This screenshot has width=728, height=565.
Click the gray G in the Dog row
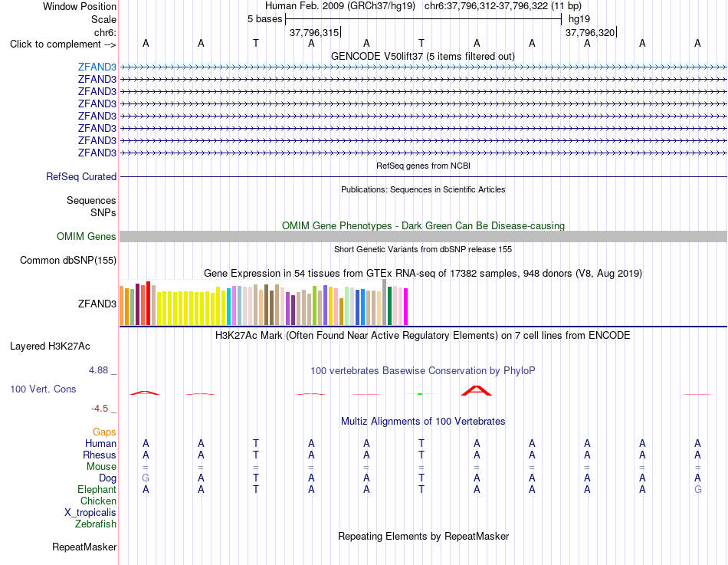(146, 478)
